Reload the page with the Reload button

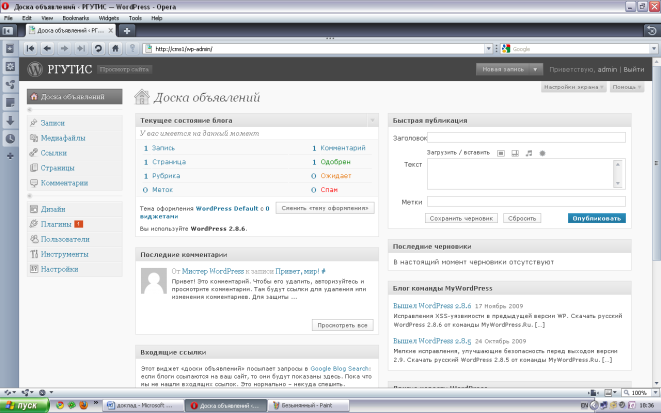pyautogui.click(x=98, y=49)
